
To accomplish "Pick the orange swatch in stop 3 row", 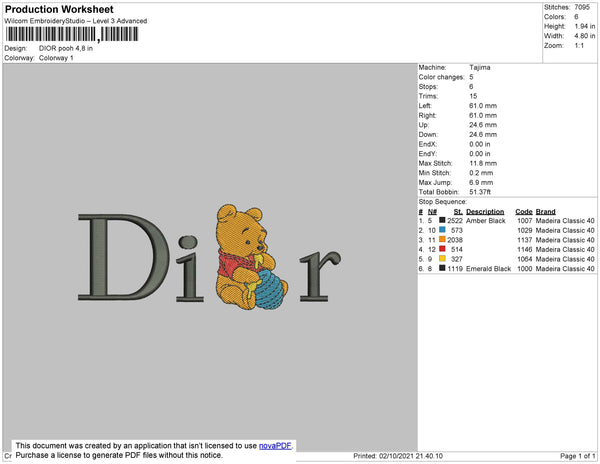I will click(x=442, y=239).
